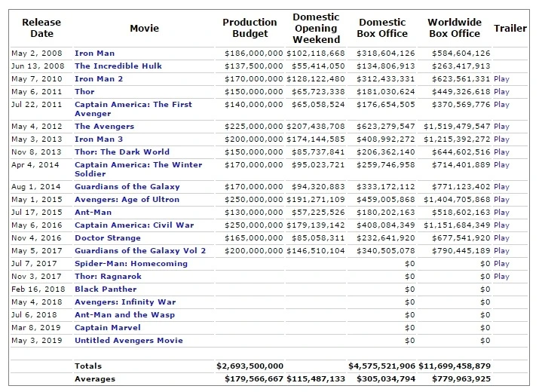This screenshot has width=539, height=392.
Task: Select the $1,519,479,547 worldwide figure
Action: (457, 127)
